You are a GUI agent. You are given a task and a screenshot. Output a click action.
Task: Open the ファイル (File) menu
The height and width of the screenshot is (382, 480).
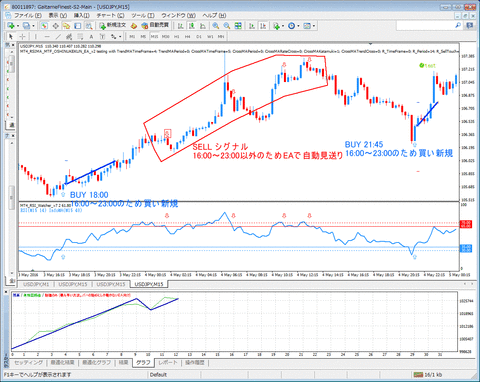click(x=28, y=15)
